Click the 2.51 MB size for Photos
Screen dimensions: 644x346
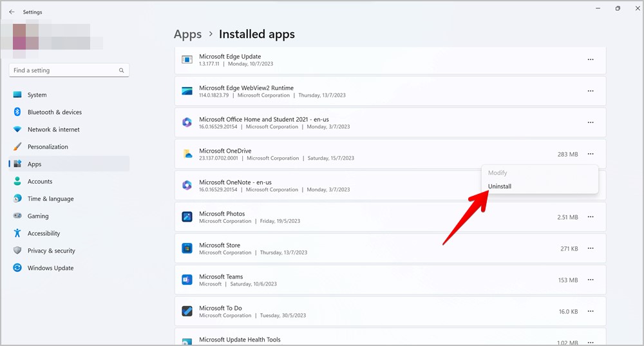[x=567, y=217]
